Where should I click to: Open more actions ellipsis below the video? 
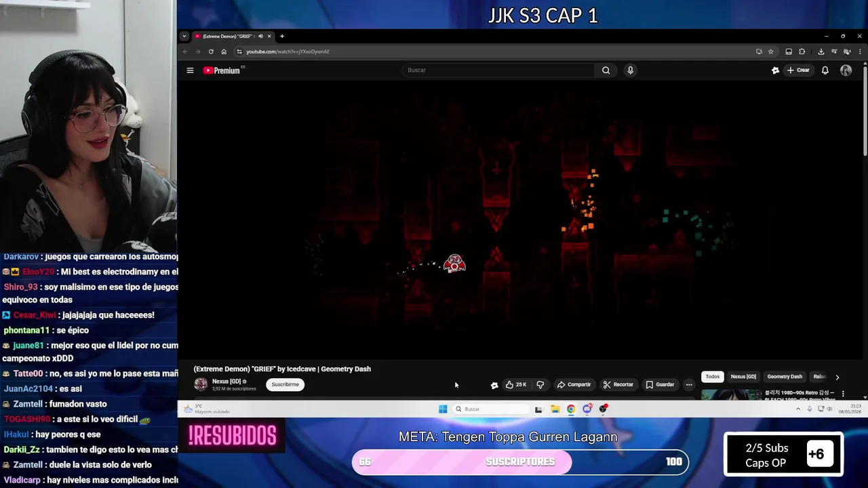[689, 384]
